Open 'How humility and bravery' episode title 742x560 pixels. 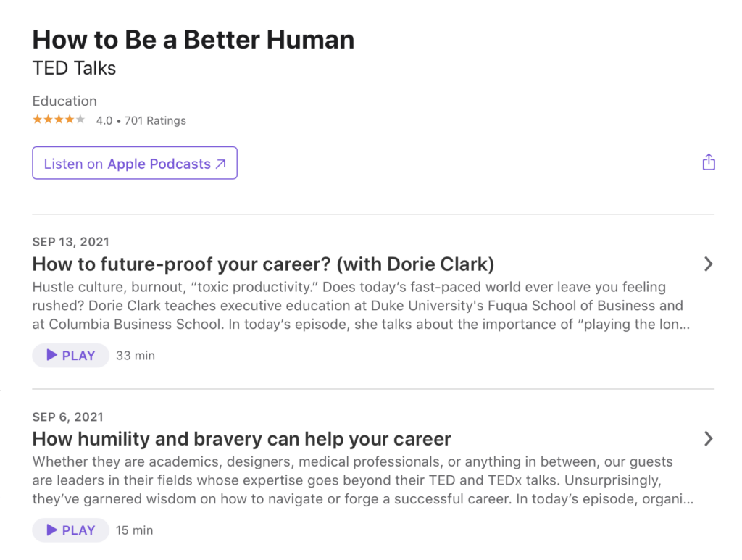(242, 439)
